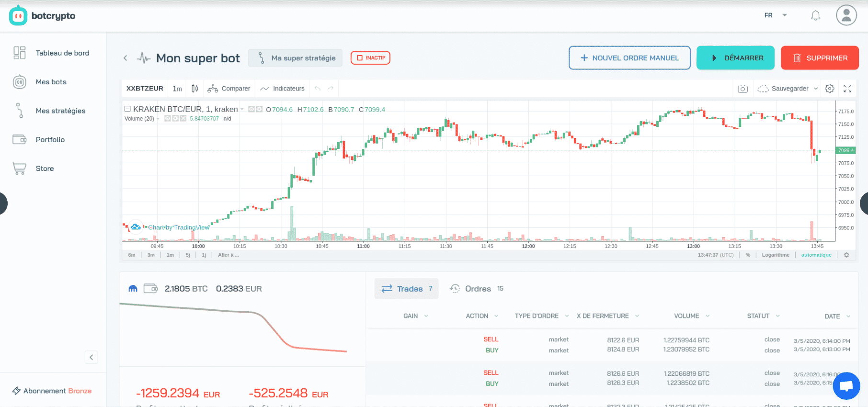Screen dimensions: 868x407
Task: Click the Aller à... date button
Action: [x=228, y=255]
